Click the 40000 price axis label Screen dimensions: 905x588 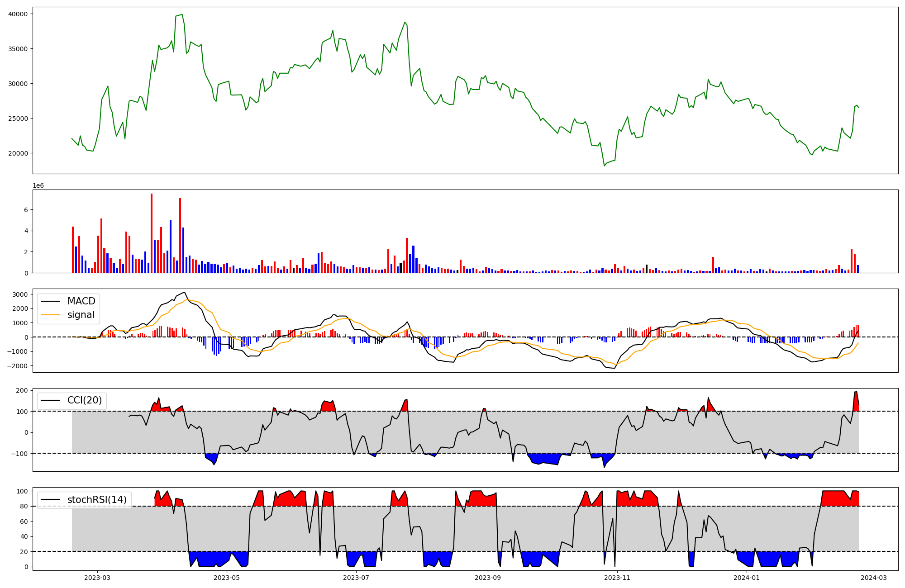point(18,14)
